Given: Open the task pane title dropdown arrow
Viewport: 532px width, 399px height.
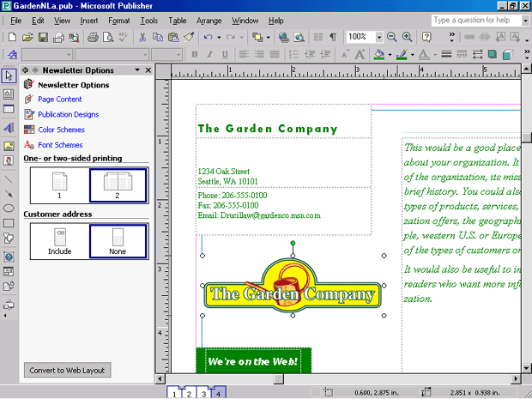Looking at the screenshot, I should pos(137,70).
